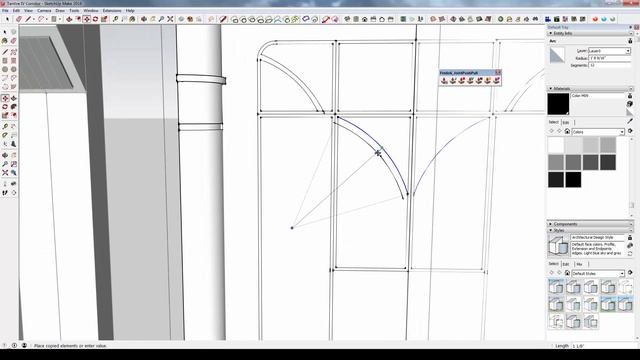Select Make Component tool in left toolbar
Viewport: 640px width, 360px height.
click(13, 32)
